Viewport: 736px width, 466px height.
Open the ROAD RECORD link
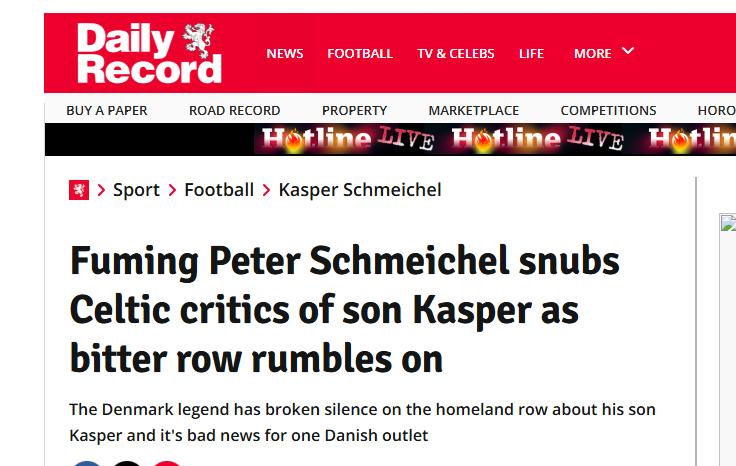tap(235, 110)
